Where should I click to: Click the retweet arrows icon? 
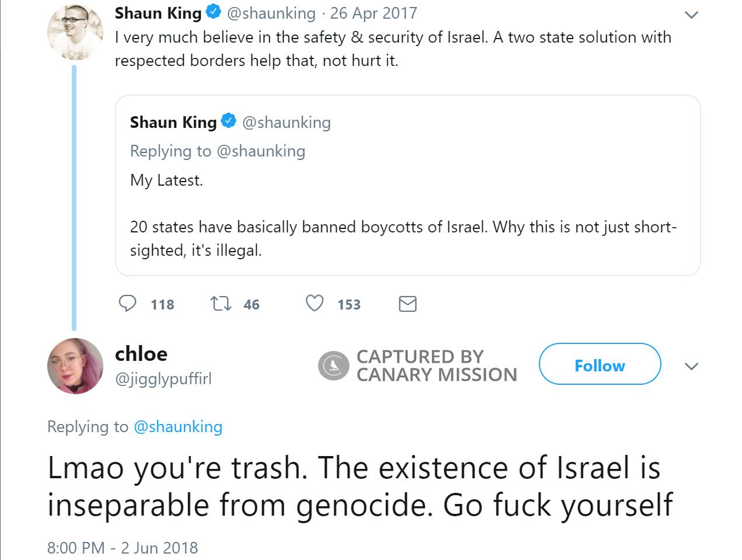pyautogui.click(x=221, y=304)
